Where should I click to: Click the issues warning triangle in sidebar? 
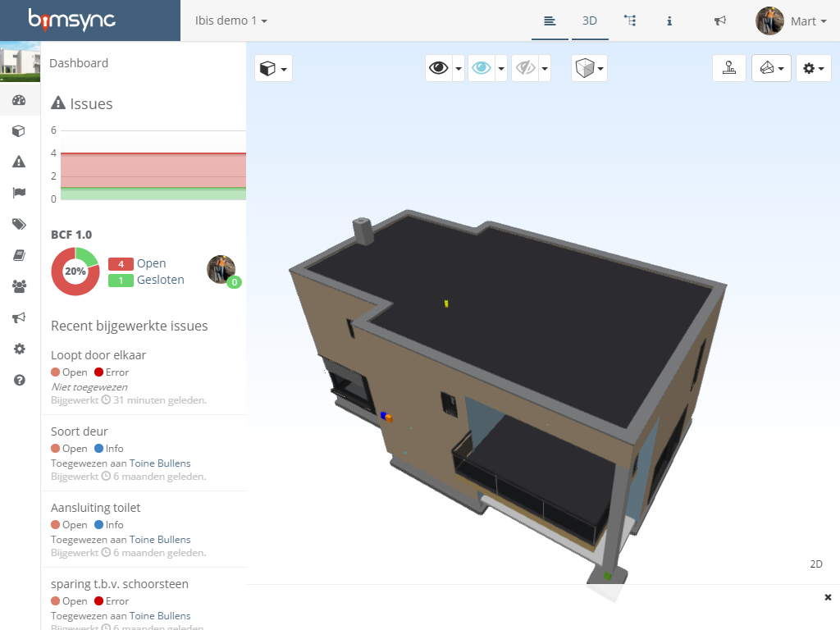pyautogui.click(x=20, y=162)
